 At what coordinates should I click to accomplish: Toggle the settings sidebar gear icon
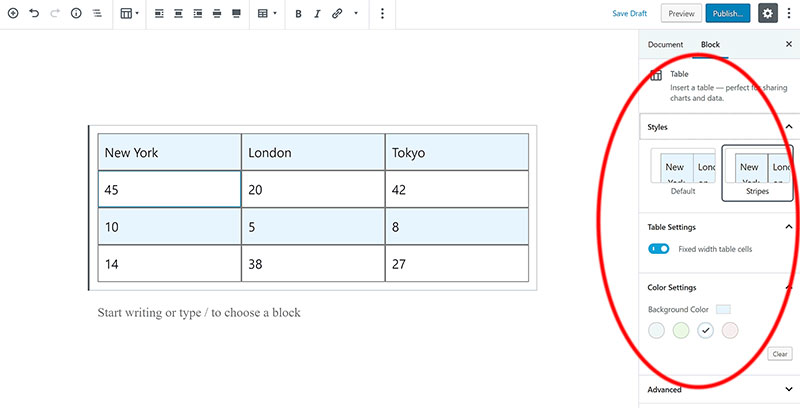coord(768,14)
